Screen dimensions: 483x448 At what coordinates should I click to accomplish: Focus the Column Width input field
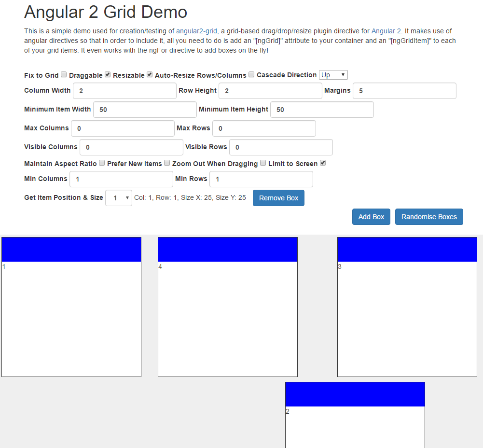coord(125,91)
